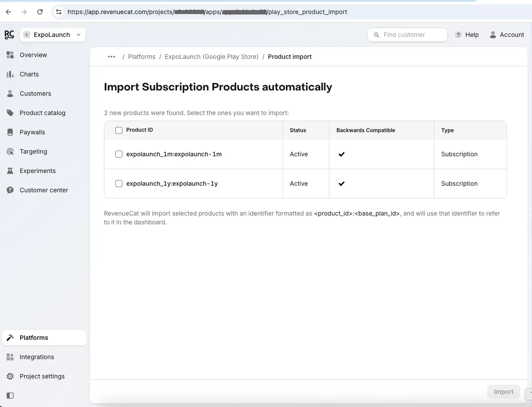Expand the breadcrumb ellipsis menu
The image size is (532, 407).
pos(111,57)
